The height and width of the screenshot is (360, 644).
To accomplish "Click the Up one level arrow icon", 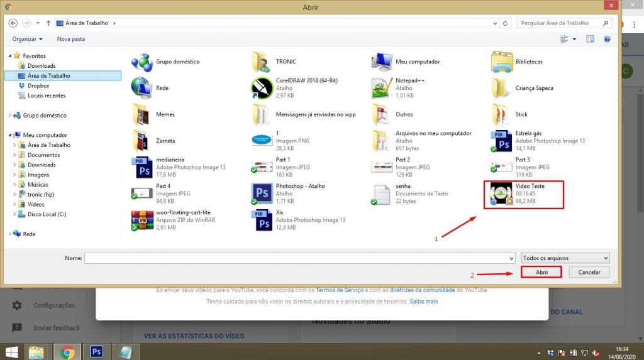I will (x=48, y=23).
